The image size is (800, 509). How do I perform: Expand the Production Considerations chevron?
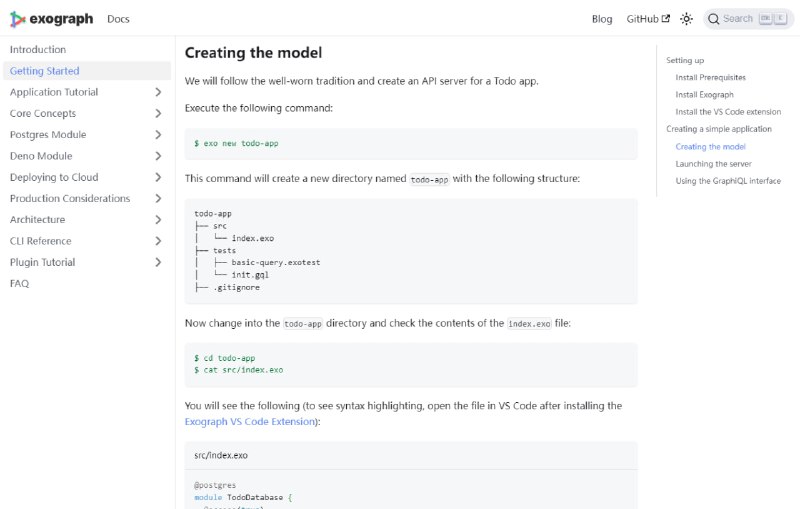pyautogui.click(x=158, y=199)
